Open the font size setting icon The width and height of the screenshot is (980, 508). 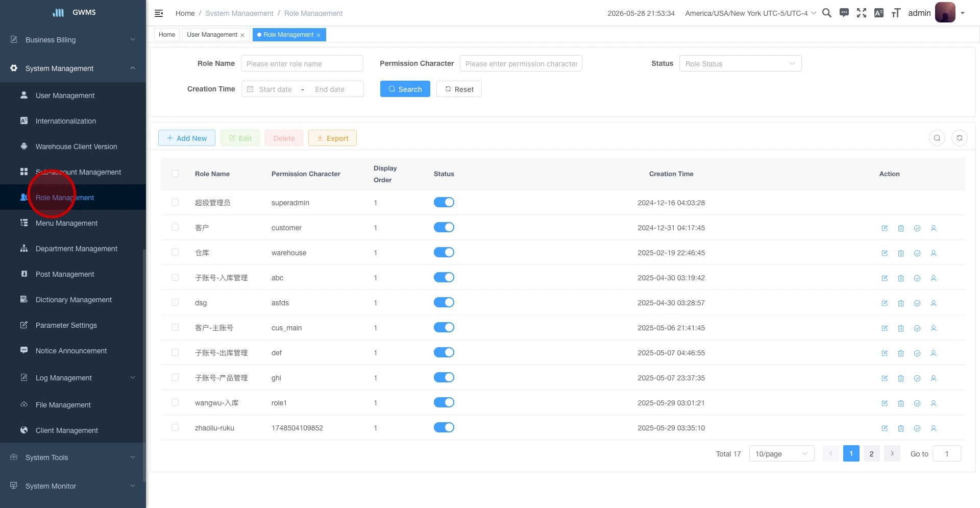click(896, 13)
